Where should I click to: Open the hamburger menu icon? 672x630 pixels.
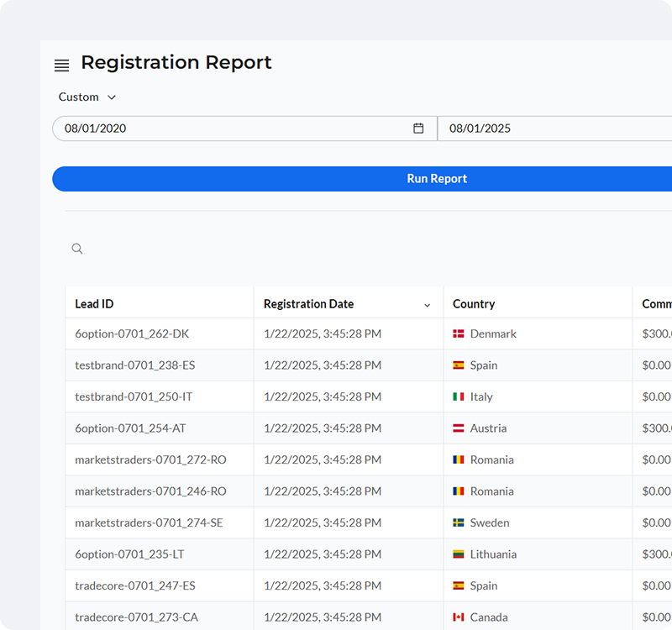[61, 66]
